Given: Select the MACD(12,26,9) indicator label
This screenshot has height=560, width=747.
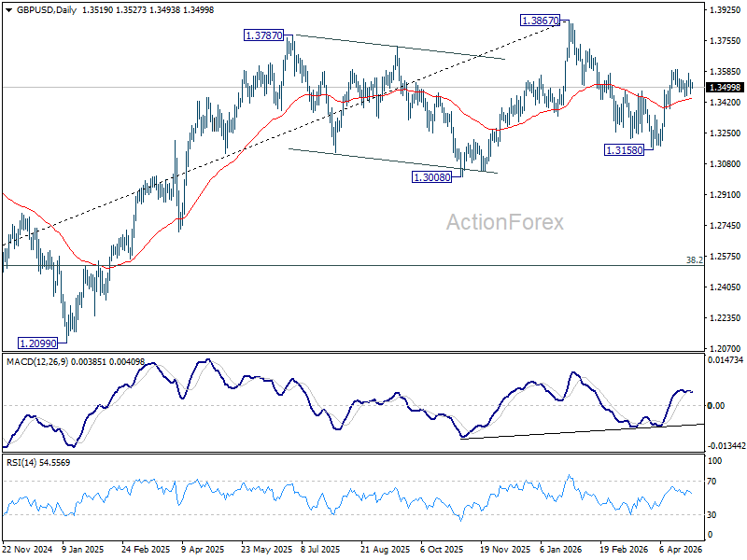Looking at the screenshot, I should coord(37,362).
